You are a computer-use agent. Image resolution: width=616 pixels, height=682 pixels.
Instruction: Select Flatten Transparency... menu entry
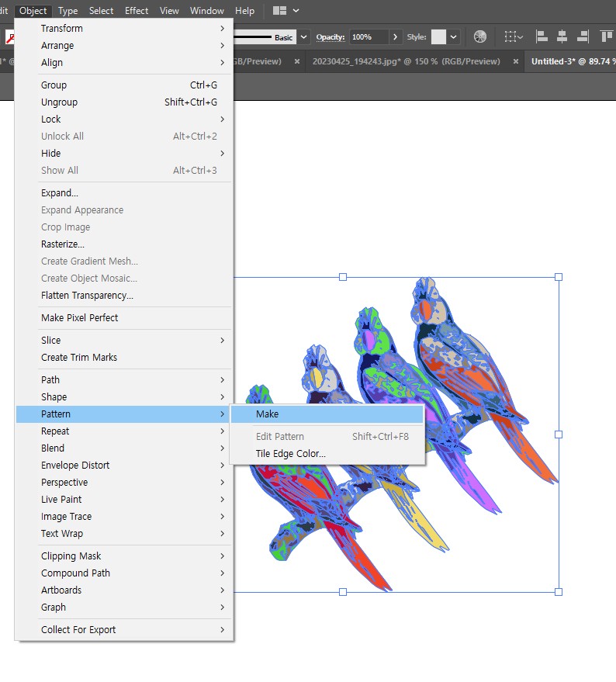(x=124, y=296)
